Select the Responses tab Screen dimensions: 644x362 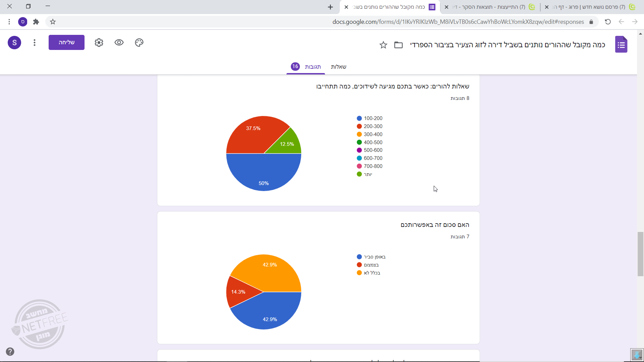point(313,67)
